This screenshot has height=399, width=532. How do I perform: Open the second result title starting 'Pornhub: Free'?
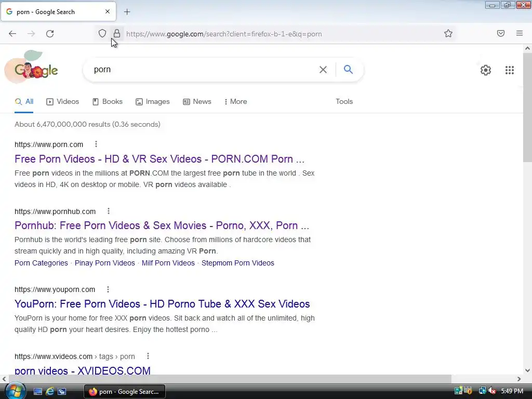click(162, 225)
